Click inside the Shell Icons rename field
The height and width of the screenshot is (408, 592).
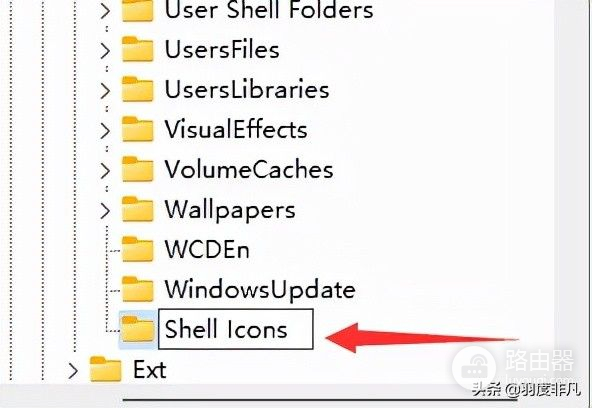236,329
